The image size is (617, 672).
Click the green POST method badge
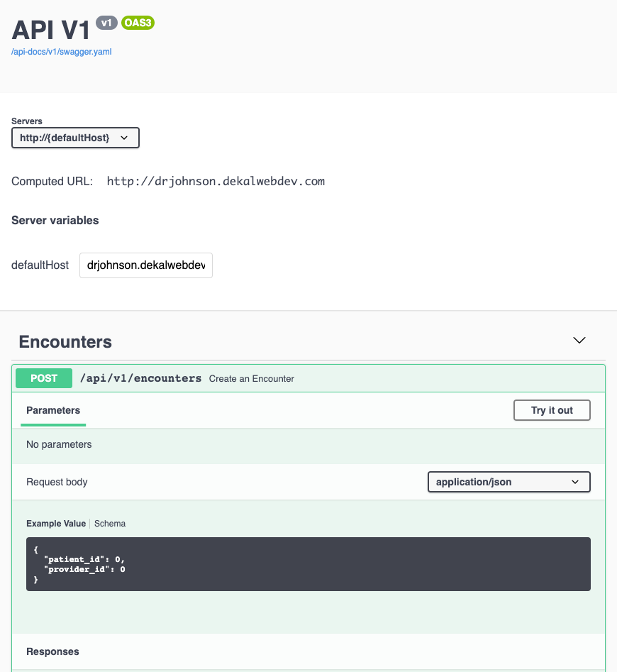coord(44,378)
